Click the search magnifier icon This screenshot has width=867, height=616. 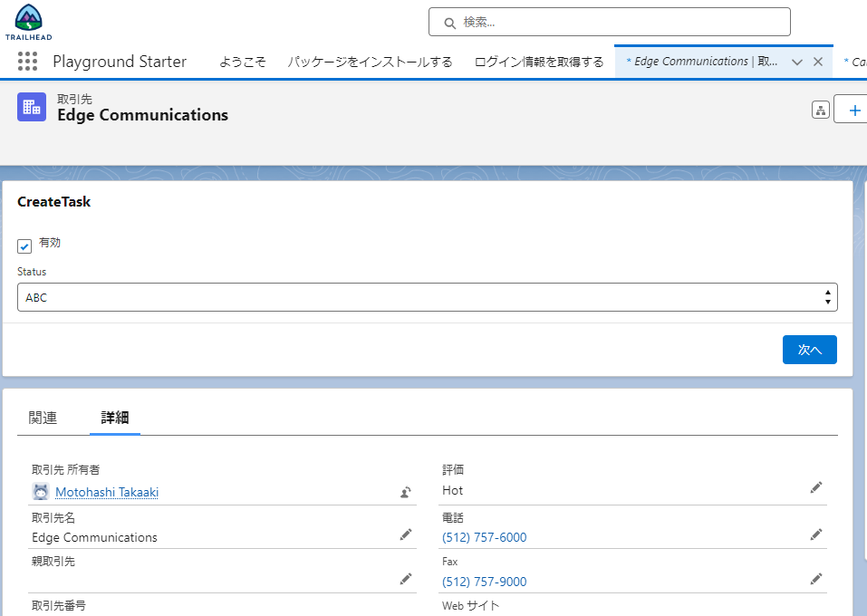[450, 24]
